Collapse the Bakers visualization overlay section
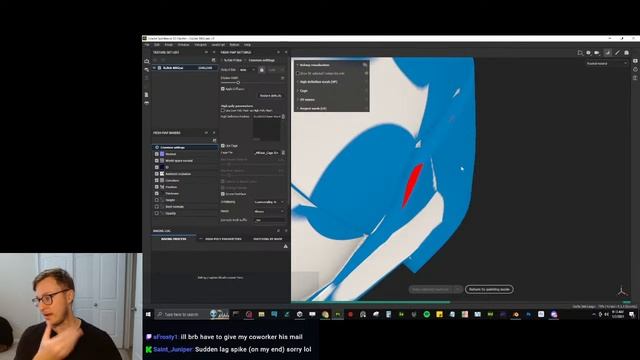 tap(298, 65)
